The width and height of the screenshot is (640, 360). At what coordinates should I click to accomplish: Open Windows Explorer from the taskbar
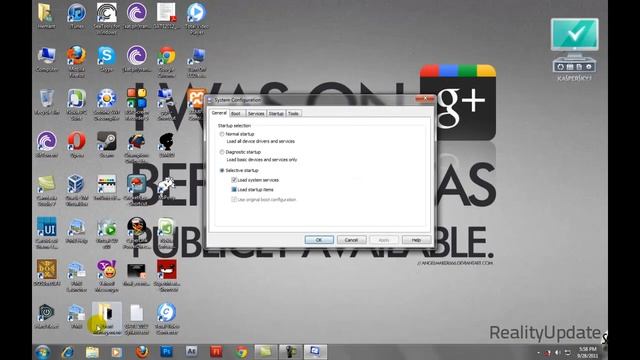pos(92,352)
